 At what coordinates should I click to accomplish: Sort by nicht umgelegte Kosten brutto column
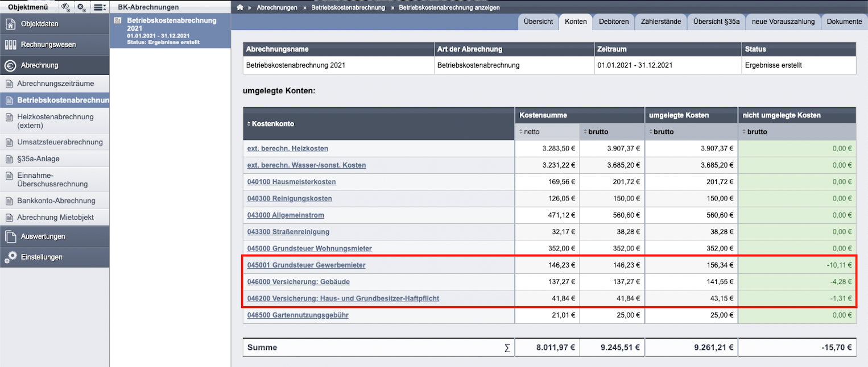[x=745, y=132]
